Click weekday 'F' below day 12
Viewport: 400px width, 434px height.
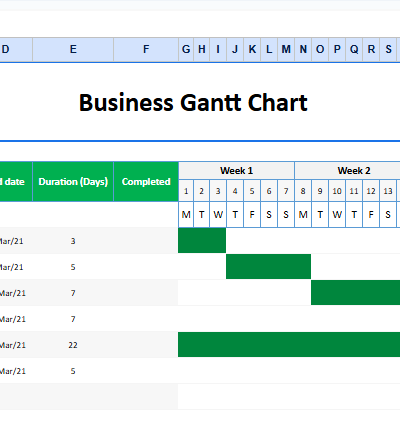pos(371,215)
